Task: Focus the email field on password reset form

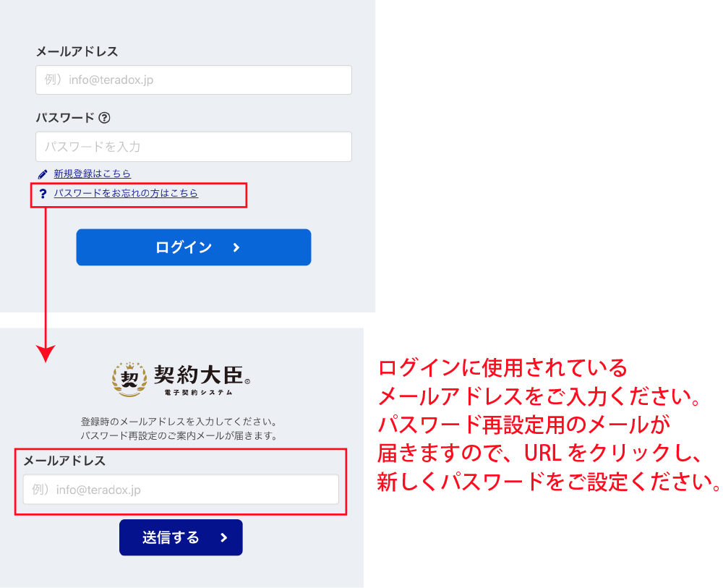Action: point(181,490)
